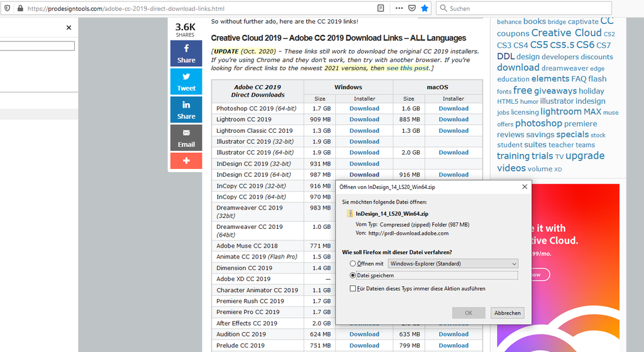Click 'Premiere Pro CC 2019' table row text
The height and width of the screenshot is (352, 644).
click(248, 312)
